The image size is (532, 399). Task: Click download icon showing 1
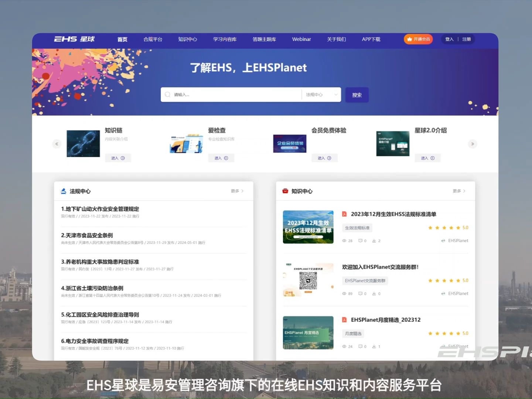pyautogui.click(x=374, y=347)
